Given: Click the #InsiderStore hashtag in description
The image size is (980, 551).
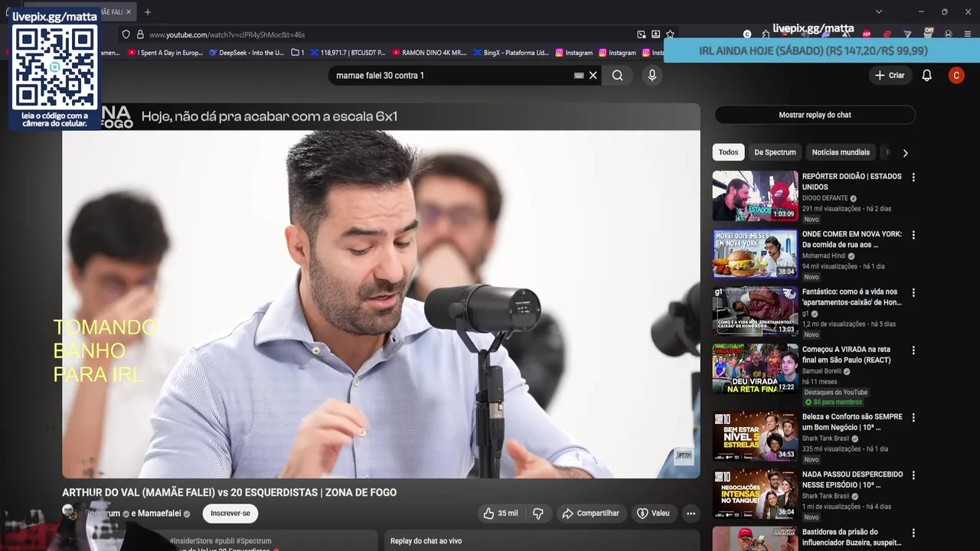Looking at the screenshot, I should [191, 541].
